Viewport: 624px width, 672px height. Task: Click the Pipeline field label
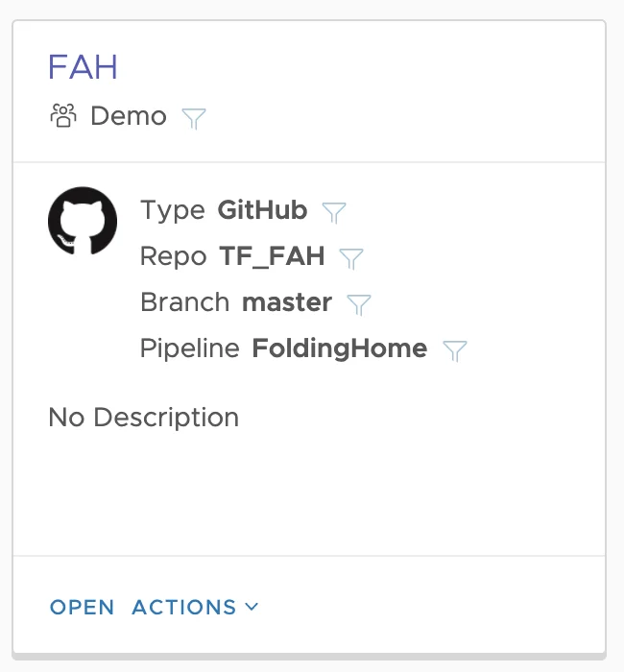[x=189, y=348]
